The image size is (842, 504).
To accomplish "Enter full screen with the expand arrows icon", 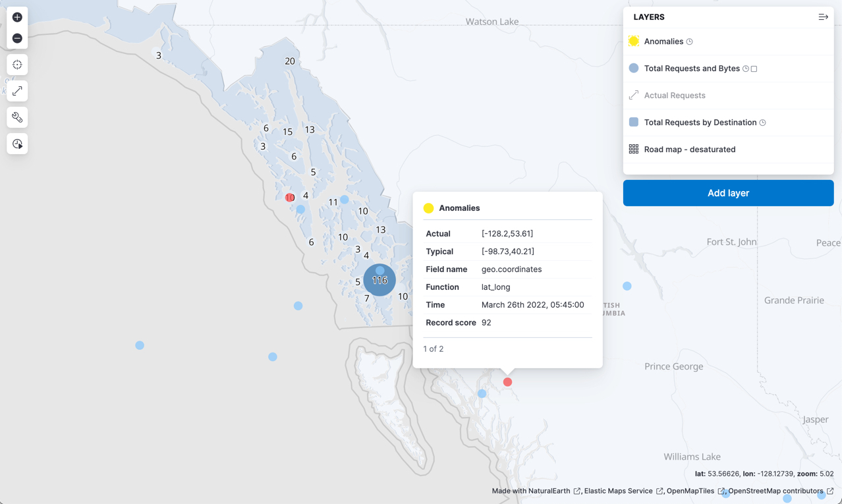I will tap(17, 91).
